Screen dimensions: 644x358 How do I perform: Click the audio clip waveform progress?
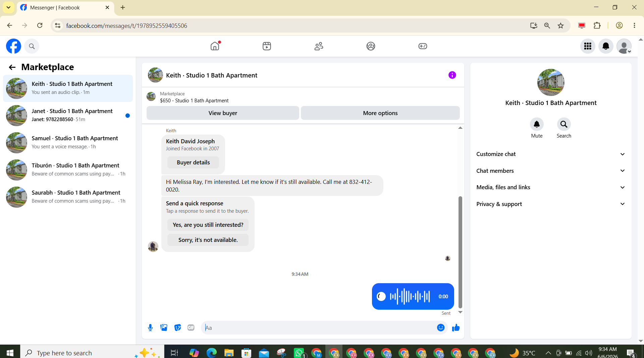pyautogui.click(x=410, y=297)
